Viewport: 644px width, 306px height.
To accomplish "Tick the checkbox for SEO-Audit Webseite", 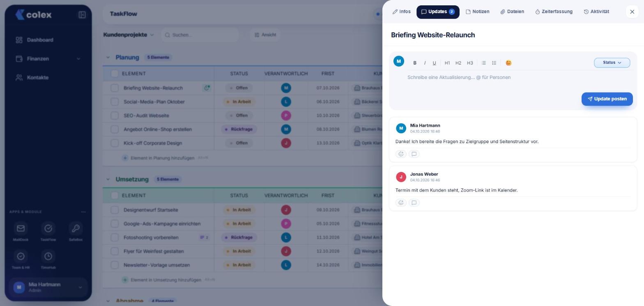I will tap(115, 116).
